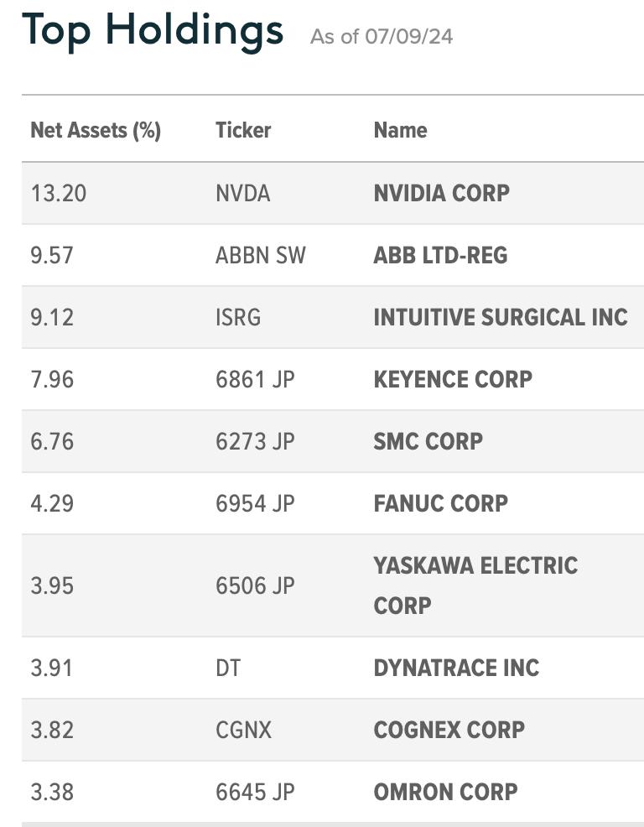Click the Name column header
Viewport: 644px width, 827px height.
tap(400, 130)
